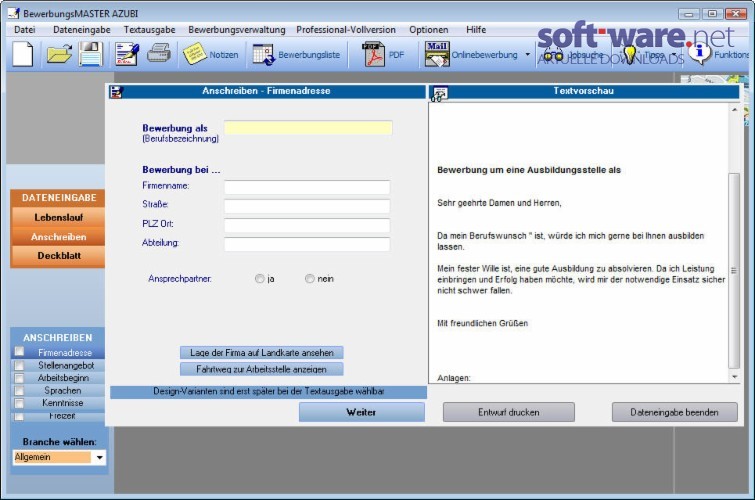Open the Hilfe menu
Image resolution: width=755 pixels, height=500 pixels.
476,29
